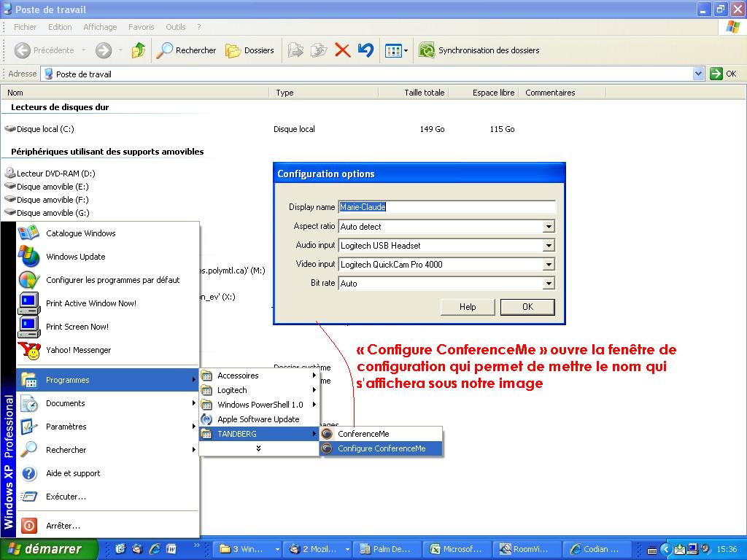Open Yahoo! Messenger from start menu
Image resolution: width=747 pixels, height=560 pixels.
[78, 350]
